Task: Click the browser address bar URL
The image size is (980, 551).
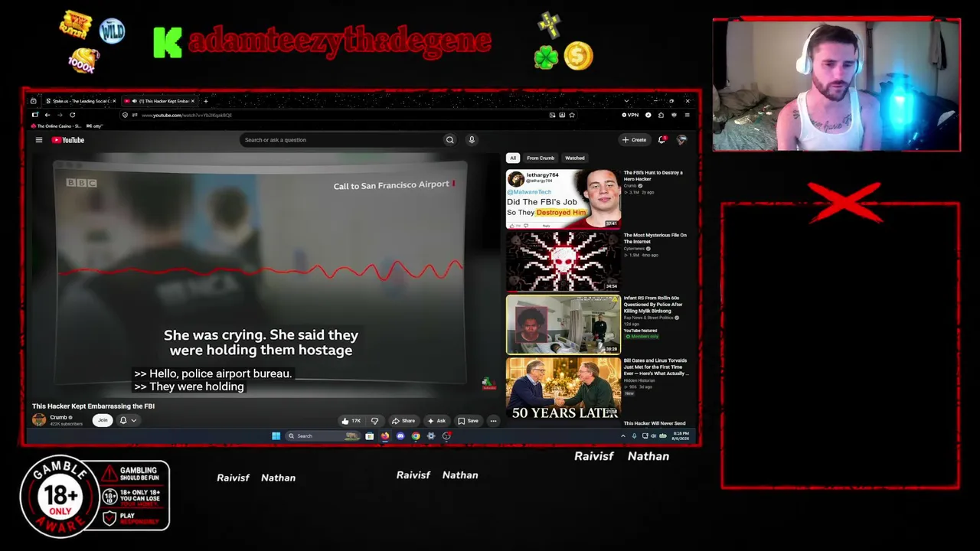Action: (187, 115)
